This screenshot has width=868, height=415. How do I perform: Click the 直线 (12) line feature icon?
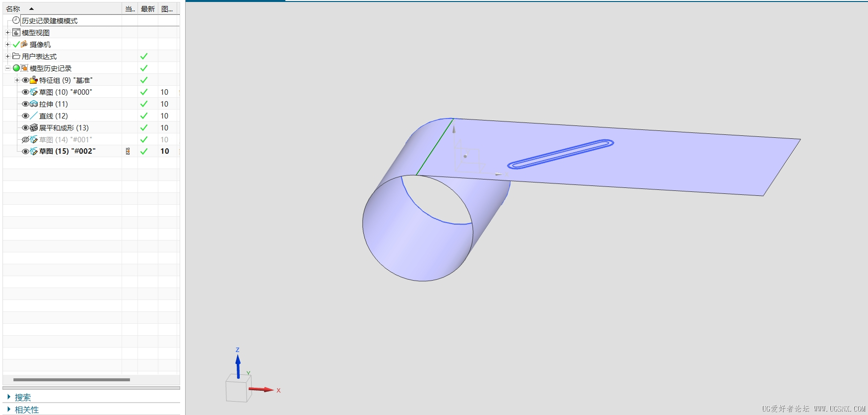[x=34, y=116]
